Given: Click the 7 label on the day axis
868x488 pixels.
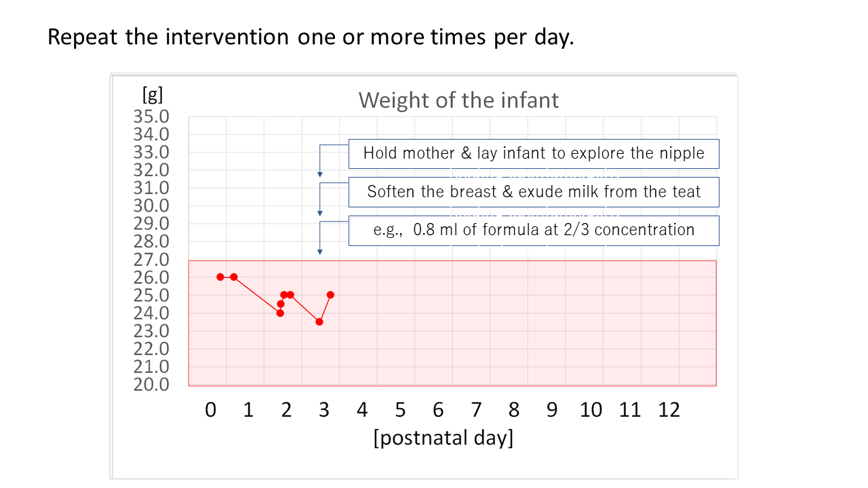Looking at the screenshot, I should 476,409.
